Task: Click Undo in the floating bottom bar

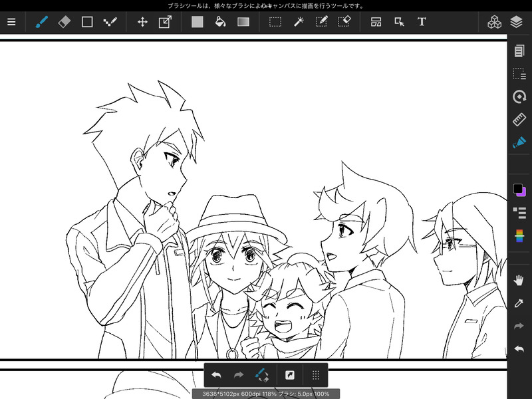Action: [x=216, y=375]
